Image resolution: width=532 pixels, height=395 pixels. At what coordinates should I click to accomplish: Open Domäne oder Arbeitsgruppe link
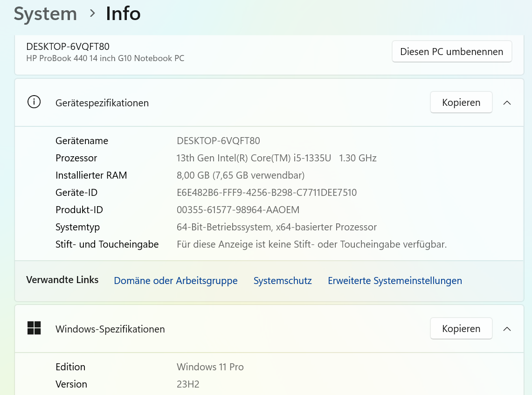[176, 281]
